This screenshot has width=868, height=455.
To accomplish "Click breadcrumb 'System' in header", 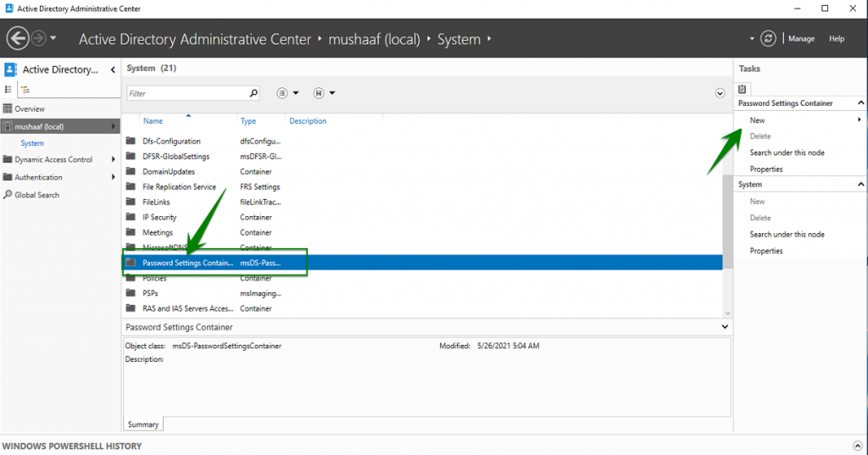I will pos(459,39).
